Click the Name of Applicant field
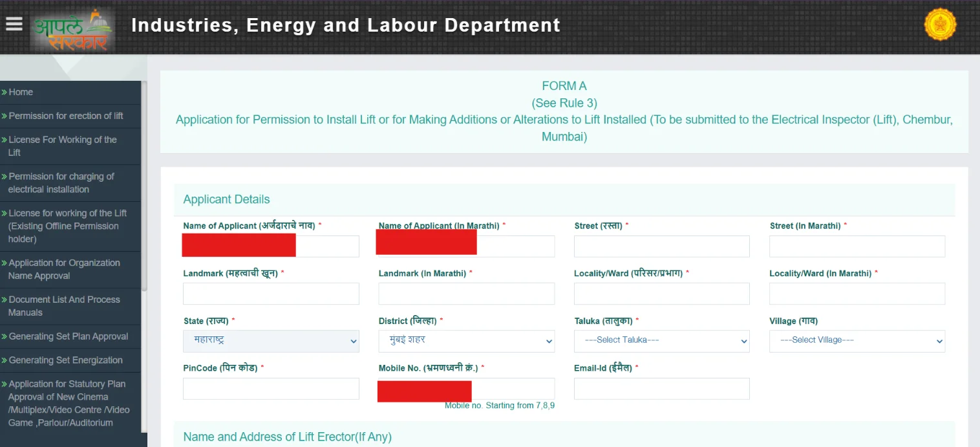Image resolution: width=980 pixels, height=447 pixels. 271,246
